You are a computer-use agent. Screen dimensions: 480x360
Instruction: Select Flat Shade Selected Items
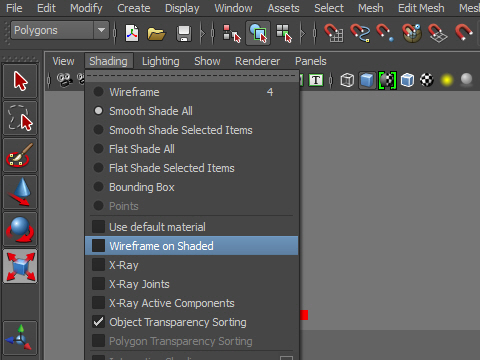coord(192,168)
